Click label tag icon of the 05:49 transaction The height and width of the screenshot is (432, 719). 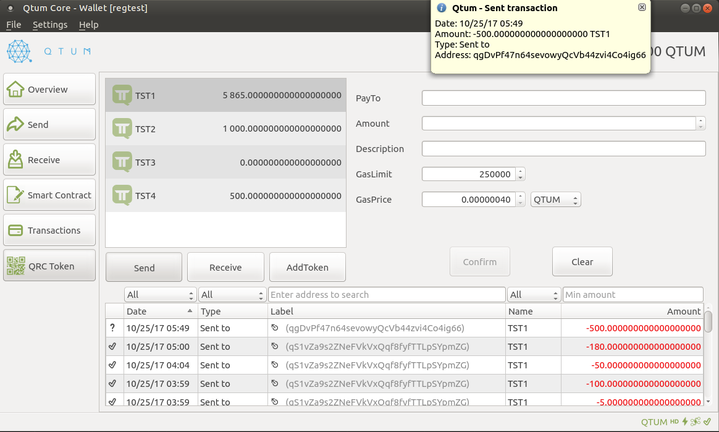275,327
